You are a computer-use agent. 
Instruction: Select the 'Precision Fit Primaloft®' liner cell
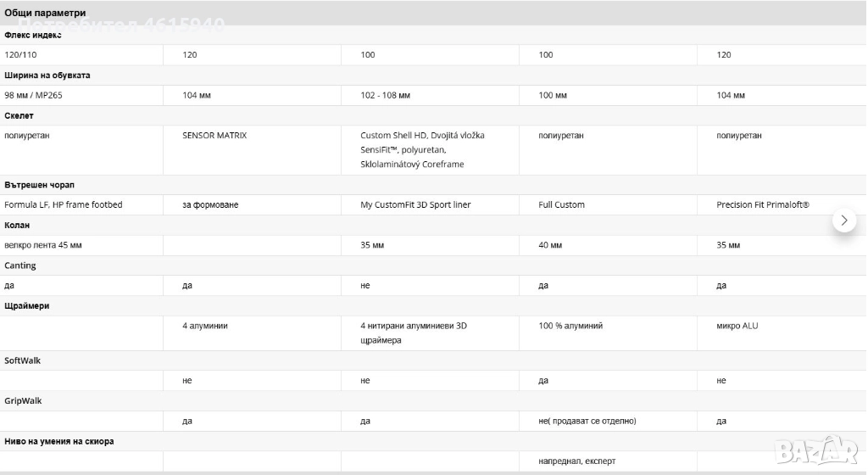[x=763, y=205]
